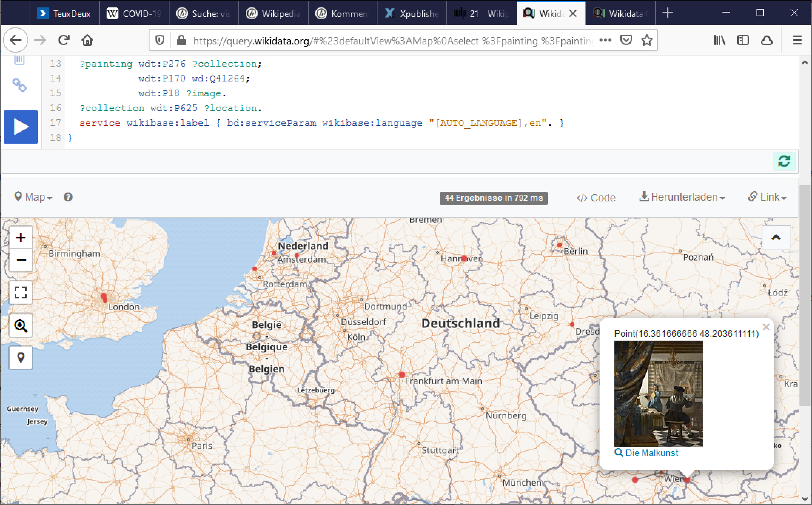Viewport: 812px width, 505px height.
Task: Switch to the Xpublisher browser tab
Action: [412, 14]
